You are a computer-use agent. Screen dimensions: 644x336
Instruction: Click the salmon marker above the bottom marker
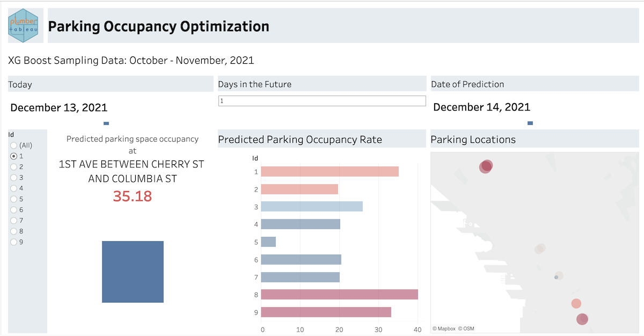pyautogui.click(x=576, y=303)
